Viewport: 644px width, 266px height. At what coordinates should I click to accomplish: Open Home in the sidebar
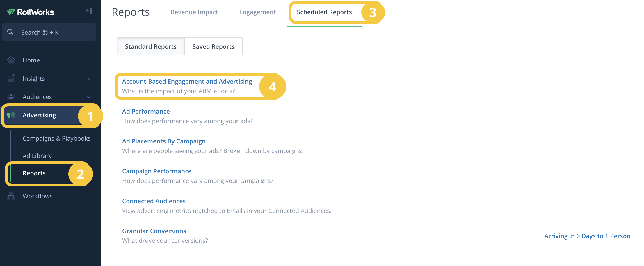[31, 60]
